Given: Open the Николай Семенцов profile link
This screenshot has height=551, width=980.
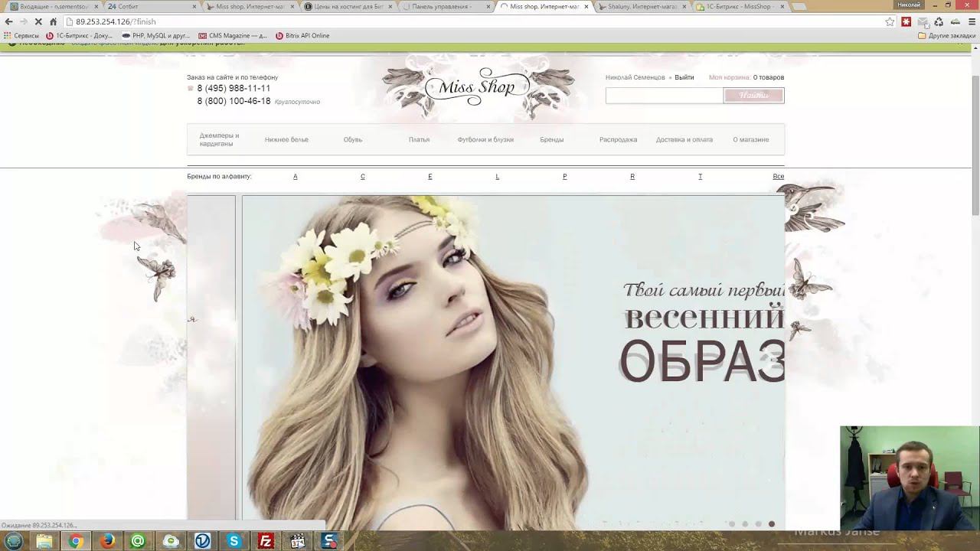Looking at the screenshot, I should point(635,77).
